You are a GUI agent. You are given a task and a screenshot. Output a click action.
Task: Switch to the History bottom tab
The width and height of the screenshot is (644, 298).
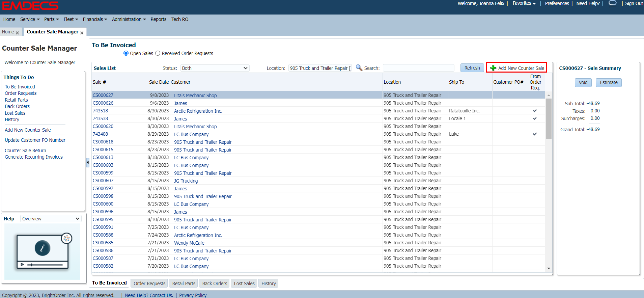pyautogui.click(x=269, y=283)
